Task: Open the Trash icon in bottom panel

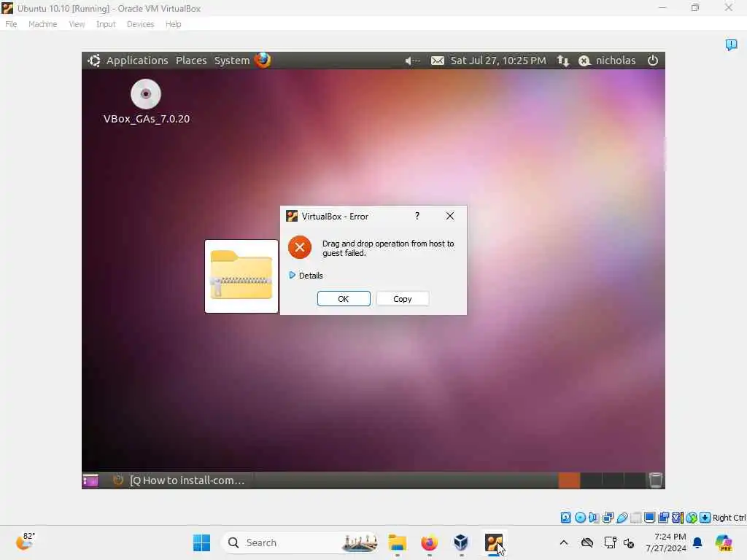Action: tap(656, 480)
